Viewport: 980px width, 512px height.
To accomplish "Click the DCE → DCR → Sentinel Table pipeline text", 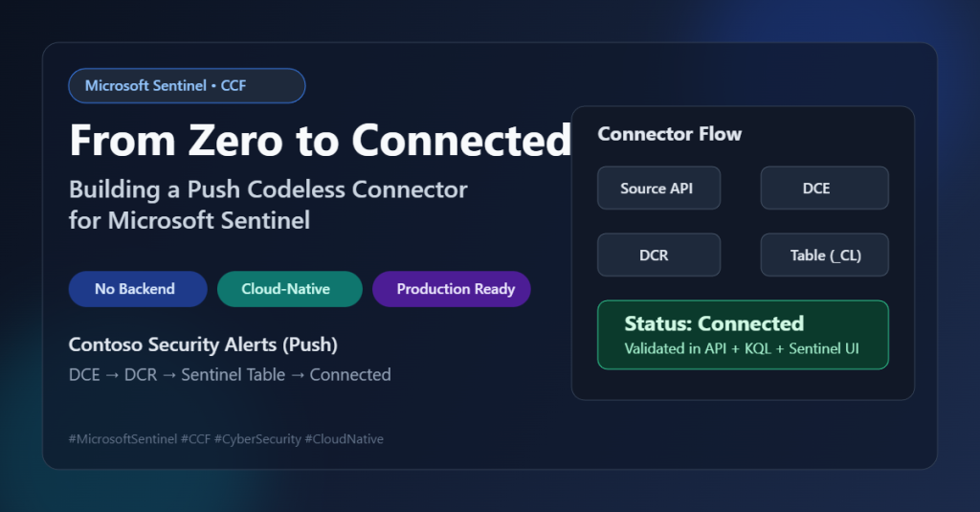I will (230, 375).
